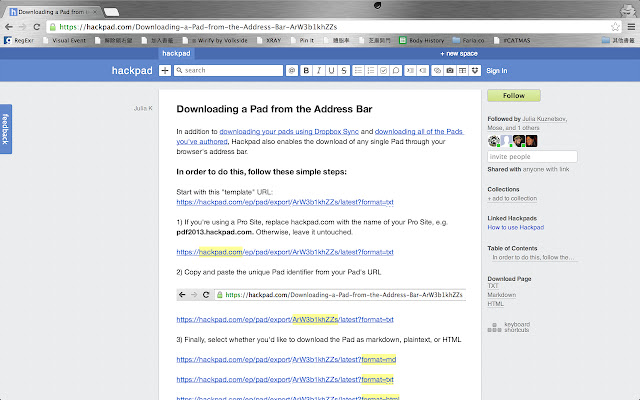Open the Pin It bookmark

(302, 40)
